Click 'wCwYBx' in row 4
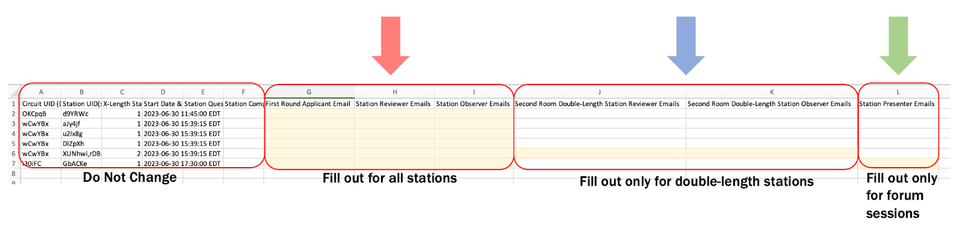Screen dimensions: 980x235 pos(41,133)
